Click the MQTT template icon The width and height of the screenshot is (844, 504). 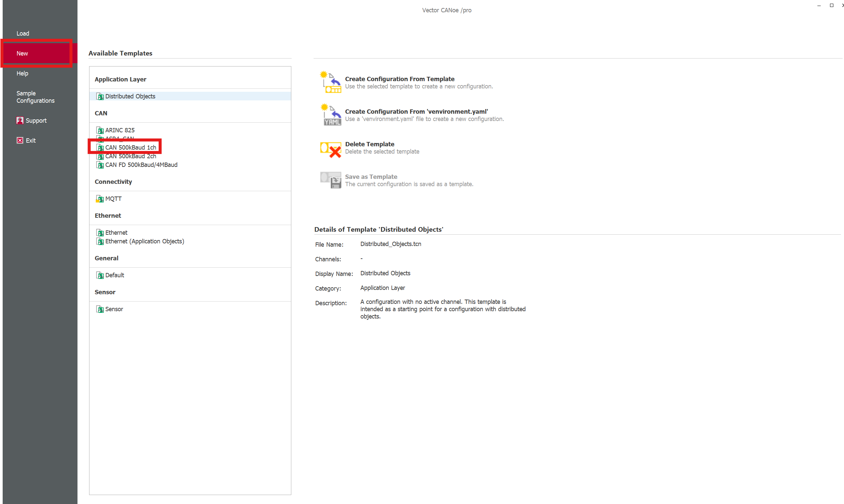point(100,199)
